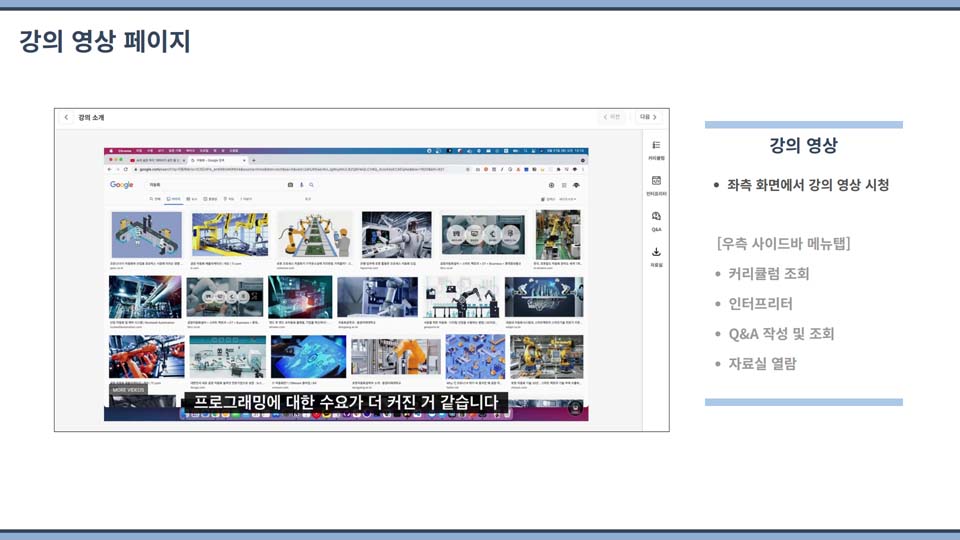The height and width of the screenshot is (540, 960).
Task: Open the 커리큘럼 curriculum sidebar icon
Action: (x=656, y=149)
